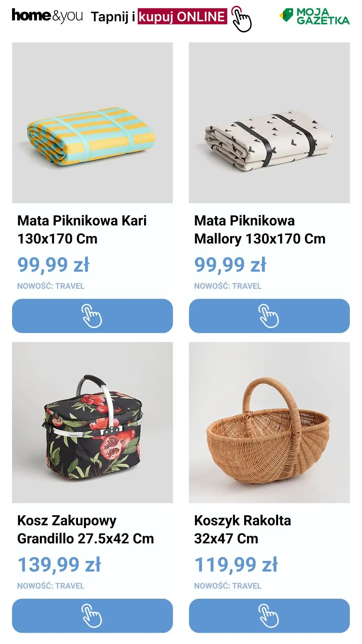Screen dimensions: 362x644
Task: Open the Mallory heart-pattern mat photo
Action: 269,123
